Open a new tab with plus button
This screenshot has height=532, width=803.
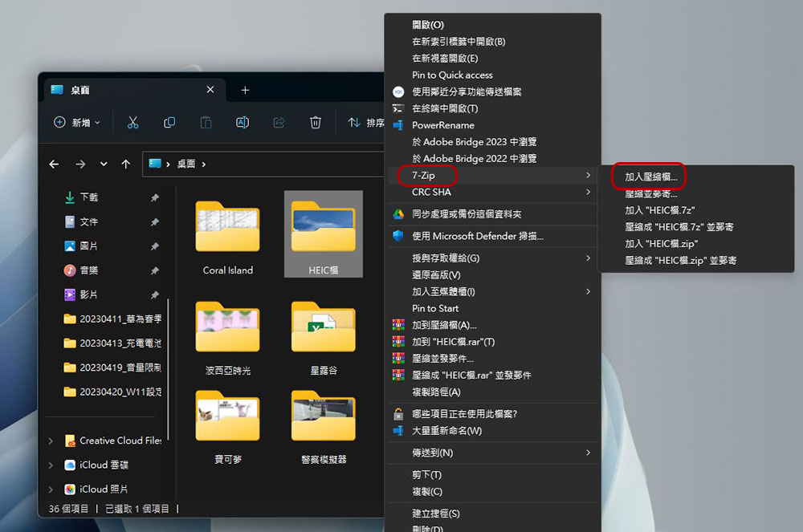[245, 90]
